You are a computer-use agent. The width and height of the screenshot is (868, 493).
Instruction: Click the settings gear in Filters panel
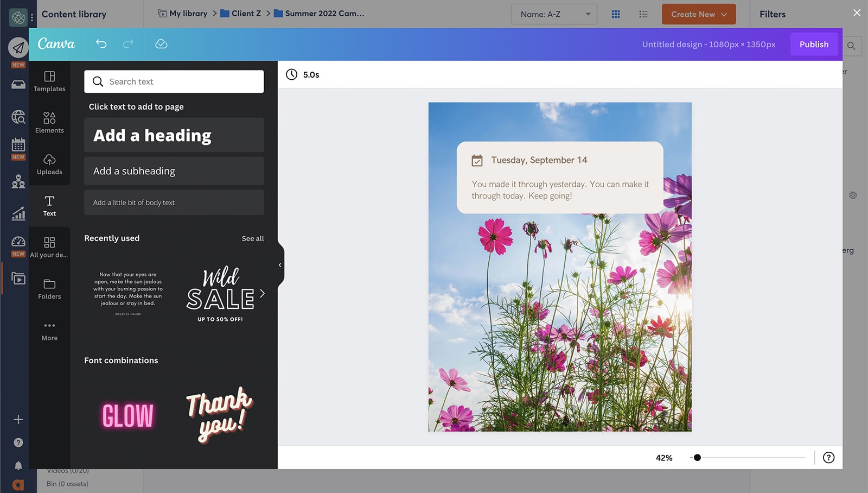coord(853,195)
